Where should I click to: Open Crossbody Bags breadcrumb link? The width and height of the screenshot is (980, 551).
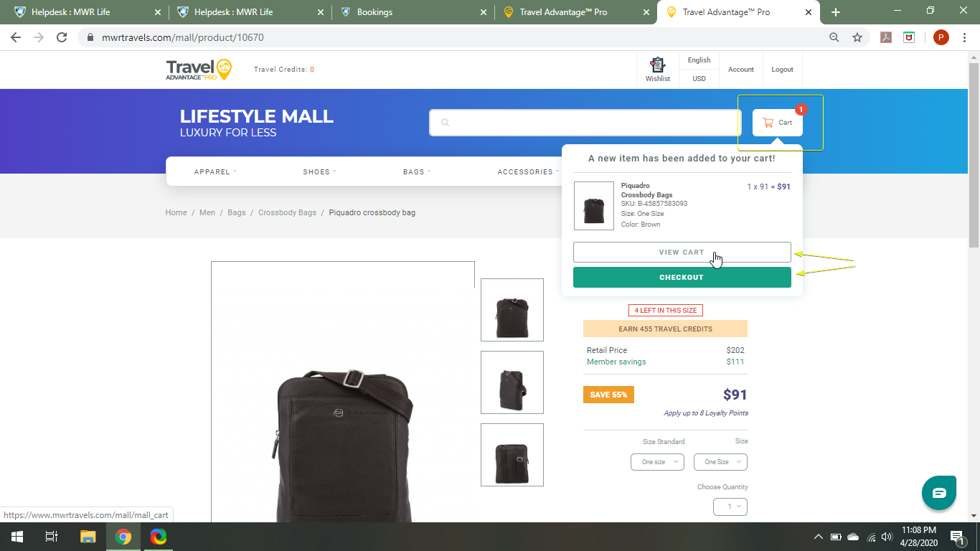tap(287, 212)
